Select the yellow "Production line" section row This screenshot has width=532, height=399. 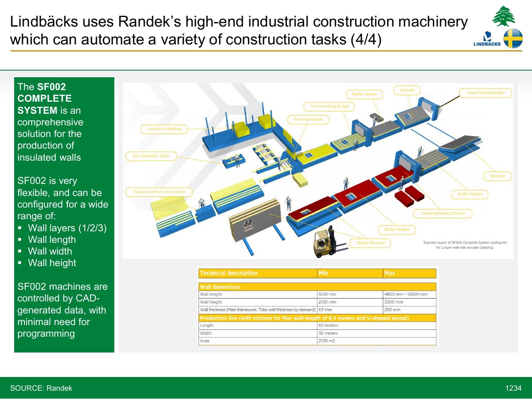point(318,318)
